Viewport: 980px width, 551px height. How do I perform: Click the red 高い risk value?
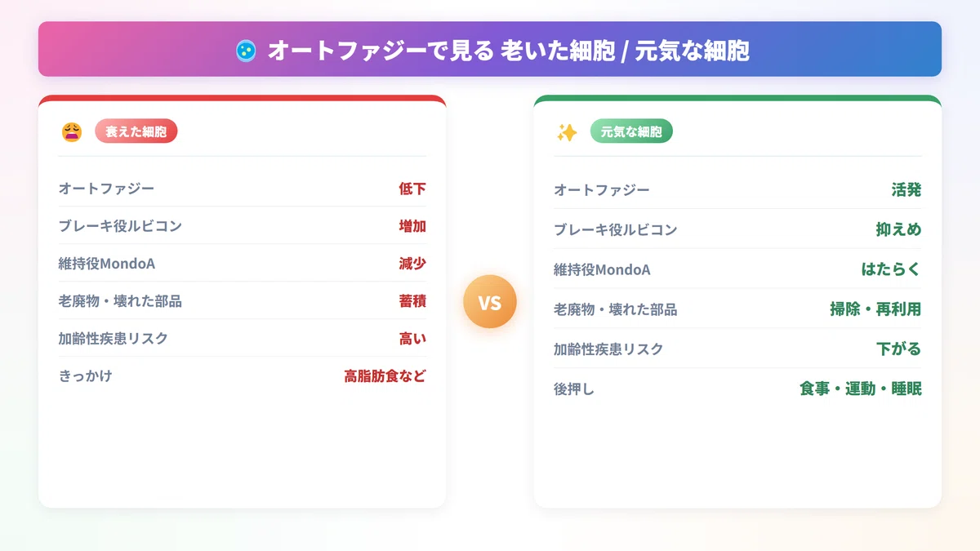412,339
